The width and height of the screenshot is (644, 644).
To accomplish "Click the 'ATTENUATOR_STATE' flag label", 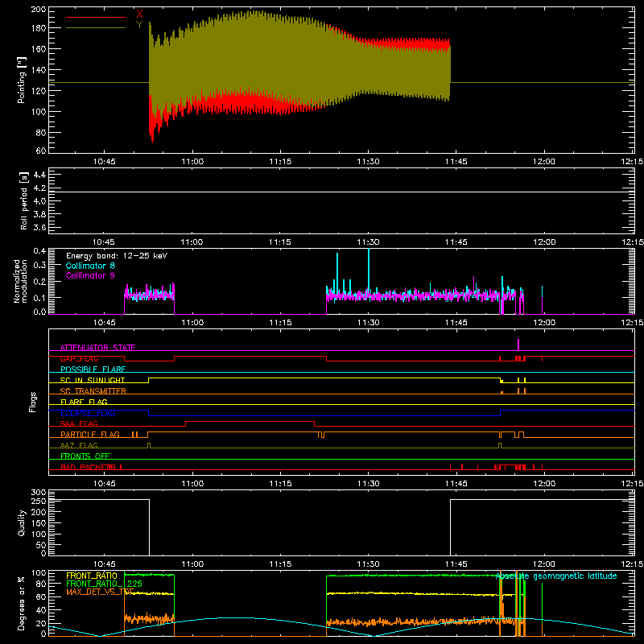I will pyautogui.click(x=97, y=348).
